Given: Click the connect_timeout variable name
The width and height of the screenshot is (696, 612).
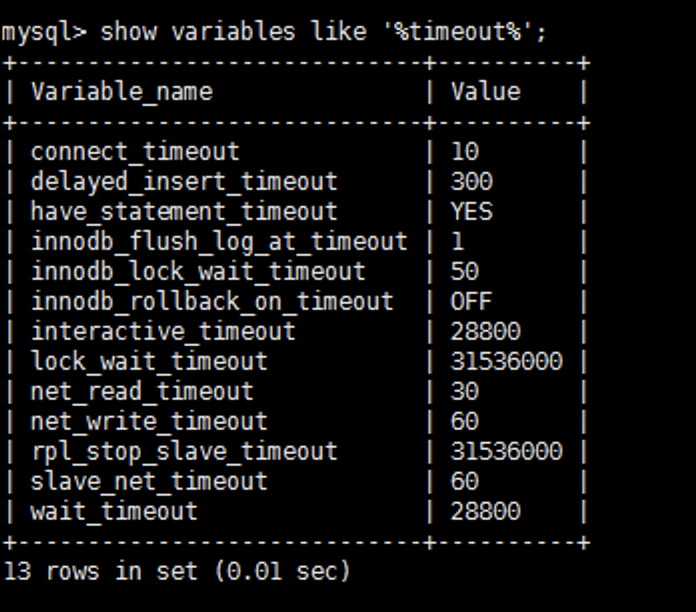Looking at the screenshot, I should pos(135,152).
